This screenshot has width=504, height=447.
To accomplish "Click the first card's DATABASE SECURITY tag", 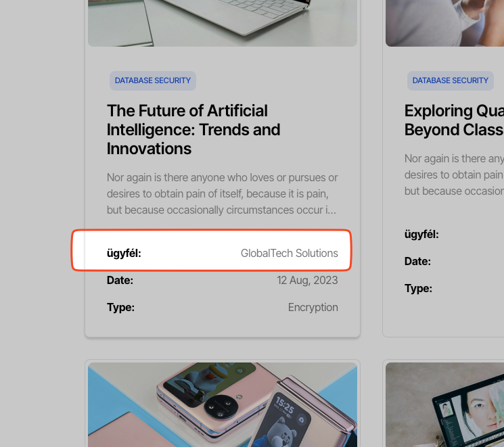I will (153, 80).
